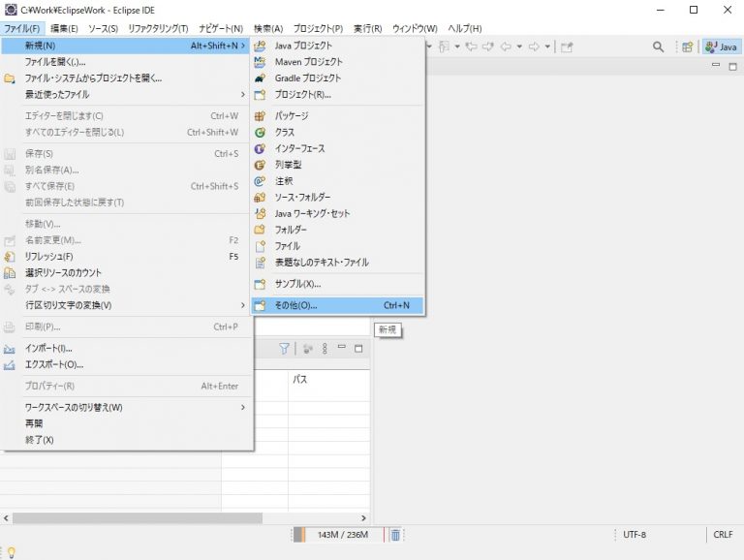Click the filter funnel icon in the lower panel
The height and width of the screenshot is (560, 744).
pyautogui.click(x=285, y=349)
